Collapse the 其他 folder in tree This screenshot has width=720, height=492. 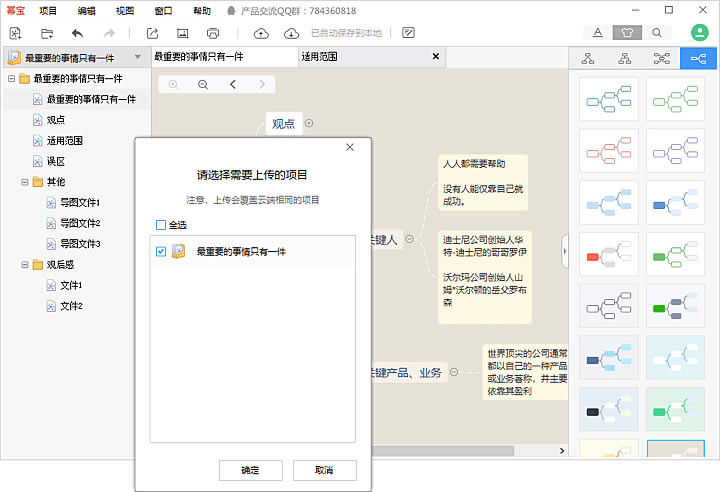pyautogui.click(x=24, y=182)
